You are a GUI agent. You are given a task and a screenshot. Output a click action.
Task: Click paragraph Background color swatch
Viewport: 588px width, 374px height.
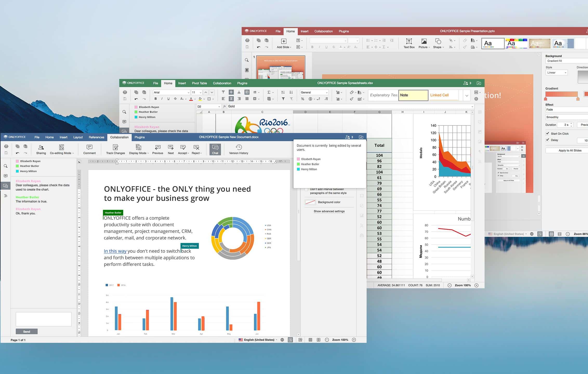(310, 202)
